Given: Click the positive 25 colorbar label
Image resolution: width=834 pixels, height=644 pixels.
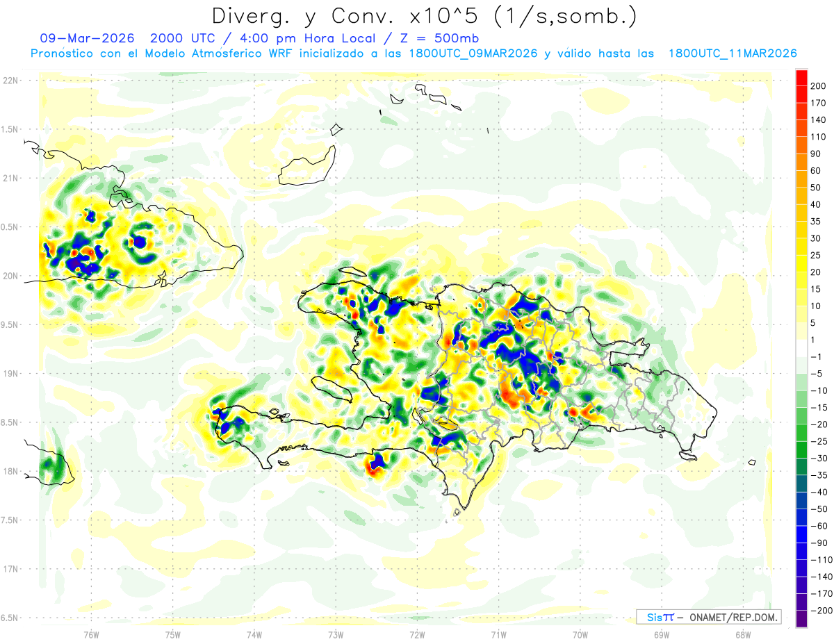Looking at the screenshot, I should point(817,256).
